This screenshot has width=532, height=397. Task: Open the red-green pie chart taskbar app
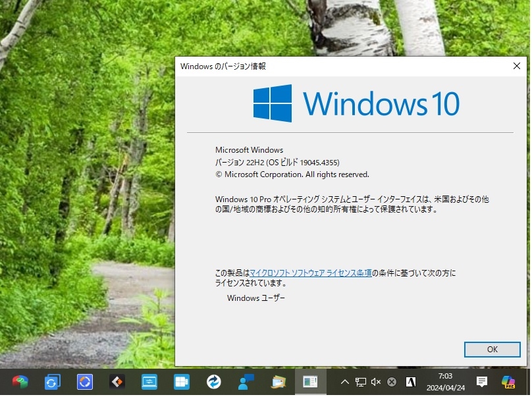20,383
